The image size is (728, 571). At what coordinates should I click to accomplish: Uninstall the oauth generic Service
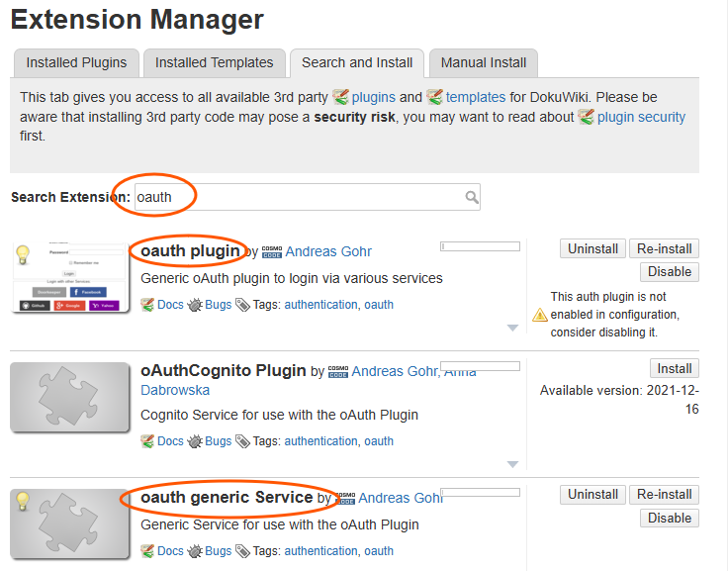592,494
